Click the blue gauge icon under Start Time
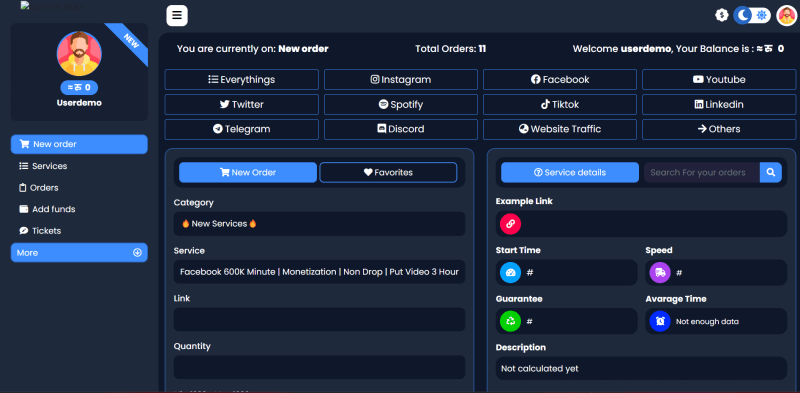Viewport: 800px width, 393px height. click(x=511, y=273)
